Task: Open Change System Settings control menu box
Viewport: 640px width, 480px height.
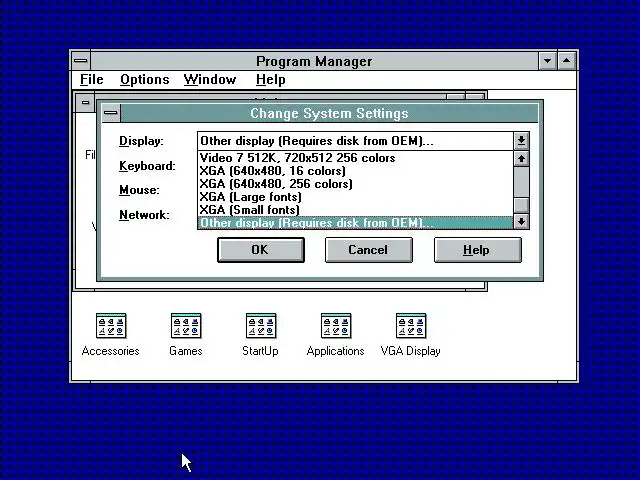Action: pos(110,113)
